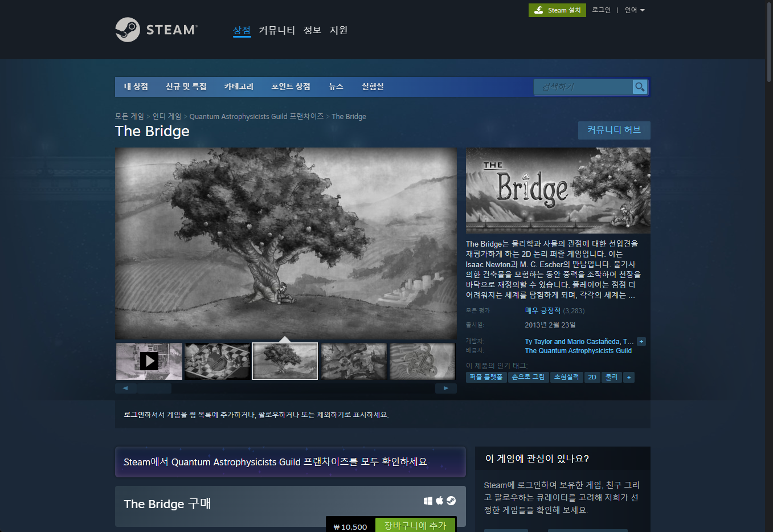Open 지원 in top navigation
The width and height of the screenshot is (773, 532).
(339, 30)
